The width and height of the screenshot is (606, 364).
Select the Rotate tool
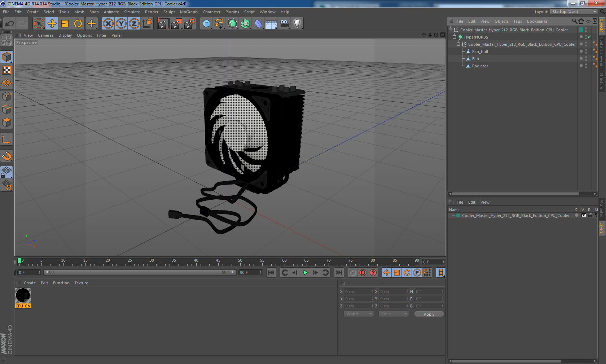[x=78, y=24]
